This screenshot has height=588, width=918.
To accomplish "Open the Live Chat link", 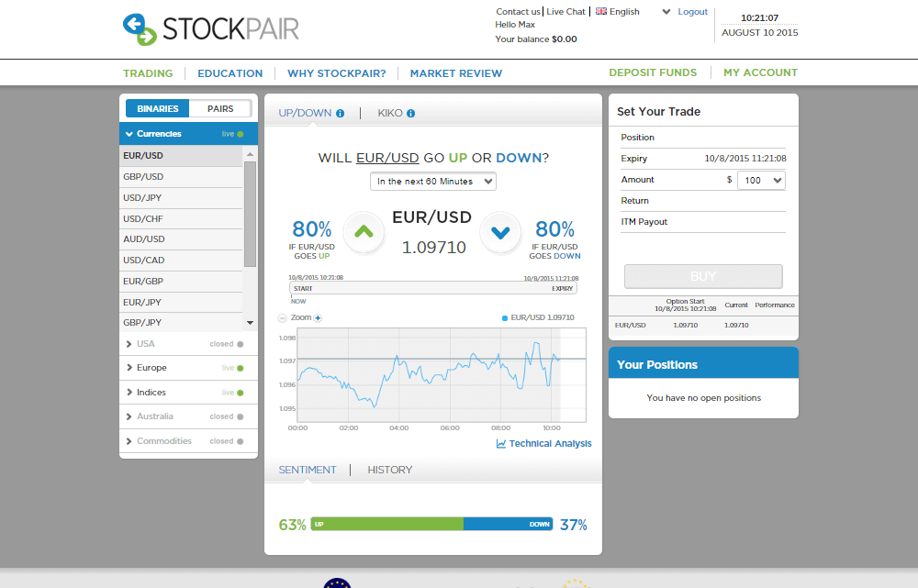I will click(x=565, y=12).
